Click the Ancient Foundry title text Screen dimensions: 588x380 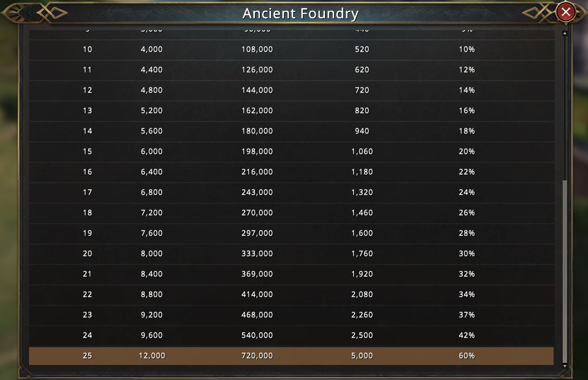(300, 13)
